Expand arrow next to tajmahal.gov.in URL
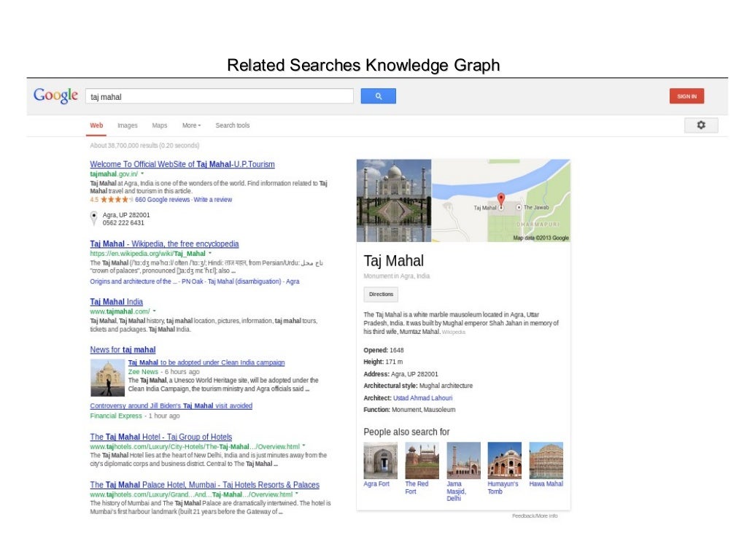 click(142, 174)
